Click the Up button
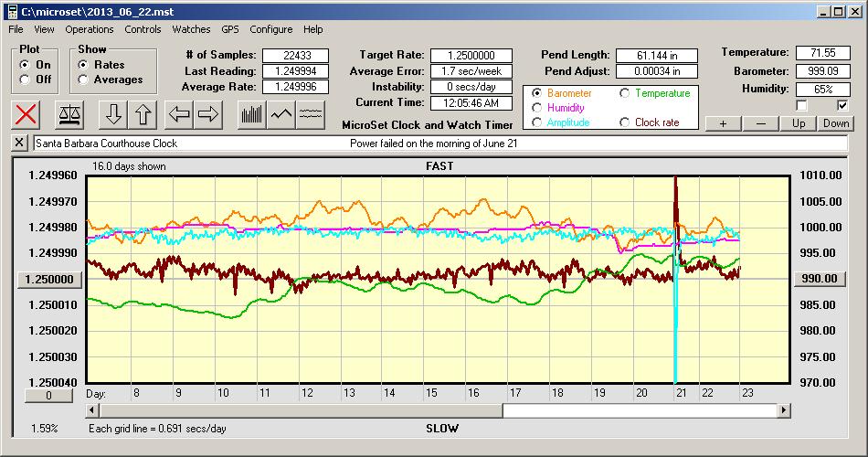 click(x=799, y=123)
